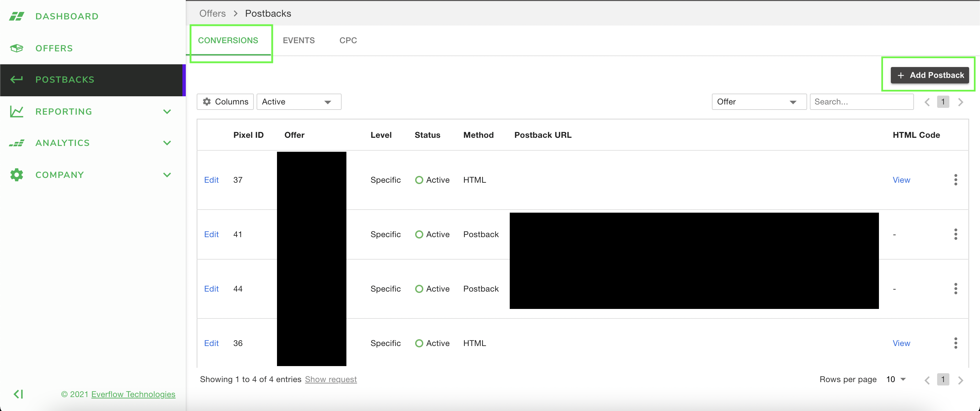The image size is (980, 411).
Task: Collapse the sidebar with bottom-left arrow icon
Action: coord(18,394)
